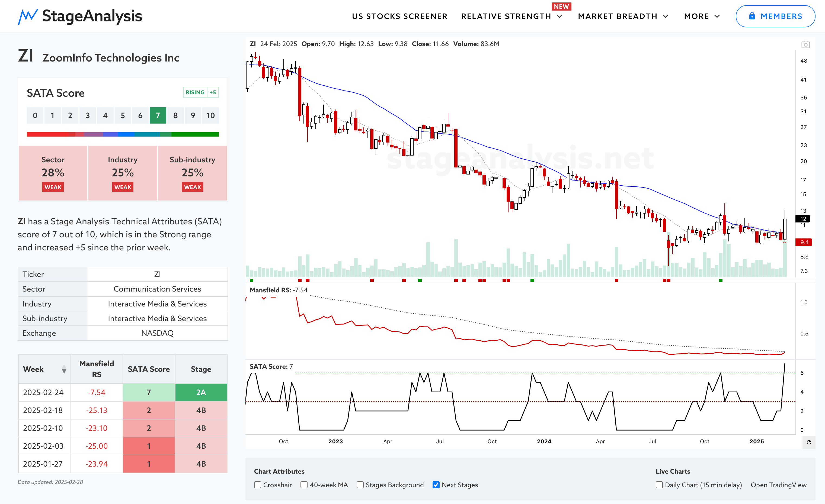Click the StageAnalysis site title

pos(92,16)
